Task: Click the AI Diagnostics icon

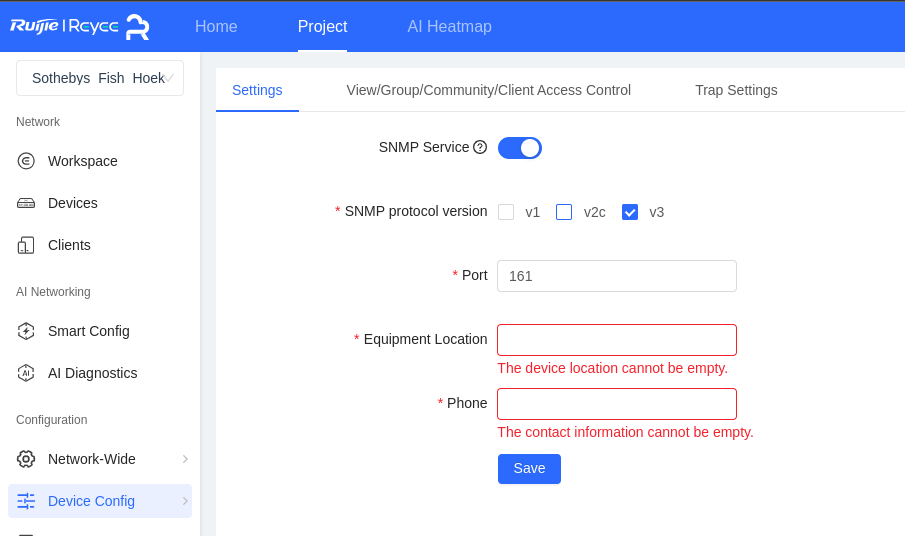Action: [26, 373]
